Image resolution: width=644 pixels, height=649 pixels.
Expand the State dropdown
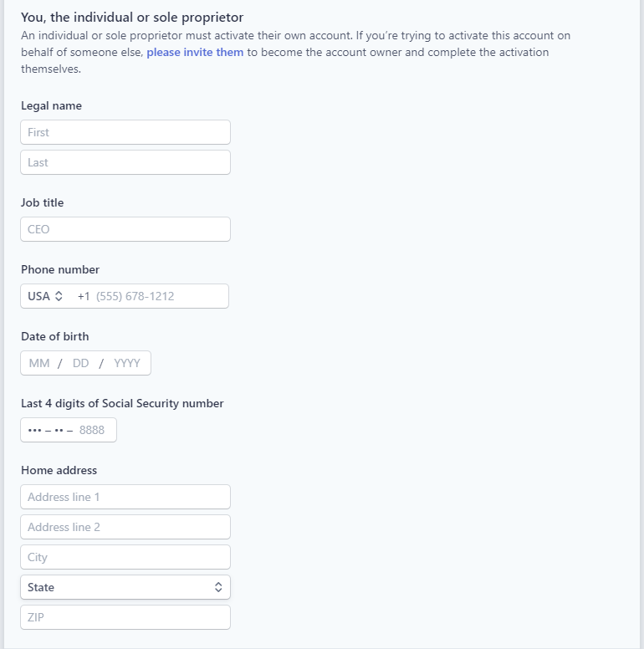125,587
